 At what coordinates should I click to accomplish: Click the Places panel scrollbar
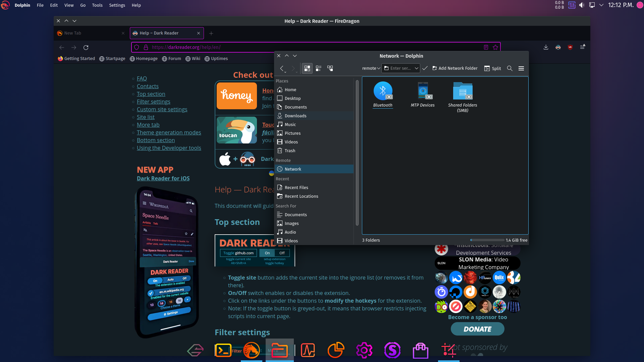coord(357,153)
